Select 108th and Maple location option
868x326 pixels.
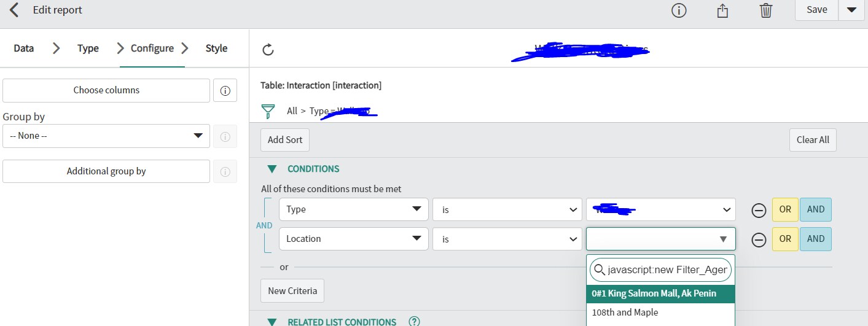tap(625, 312)
